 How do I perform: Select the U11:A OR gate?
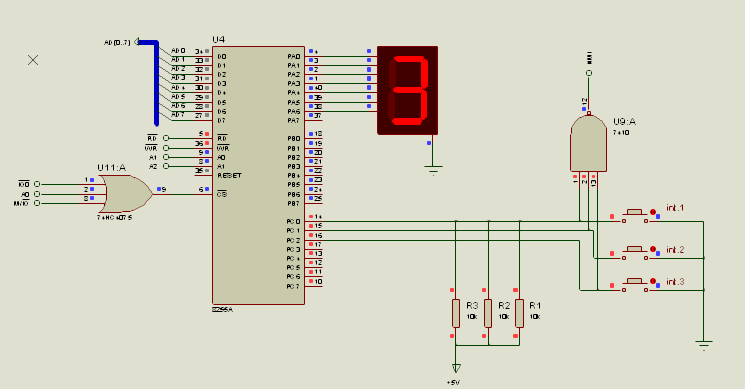tap(125, 194)
